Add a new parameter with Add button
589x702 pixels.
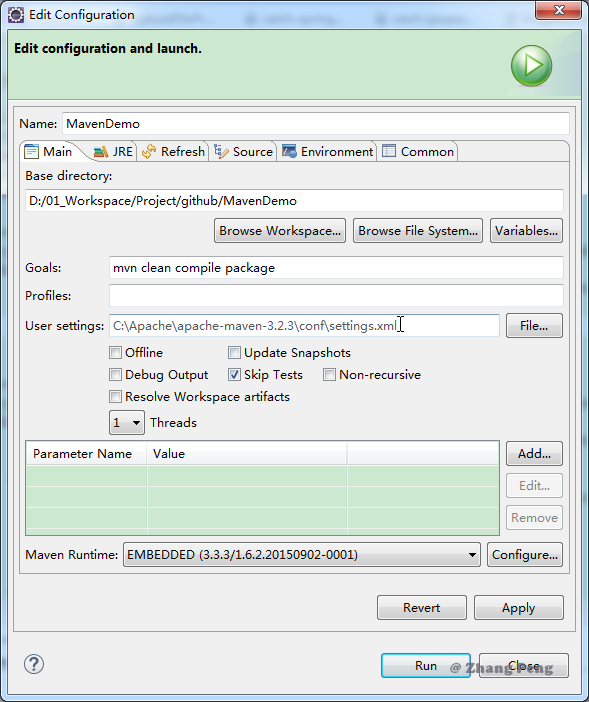[534, 454]
